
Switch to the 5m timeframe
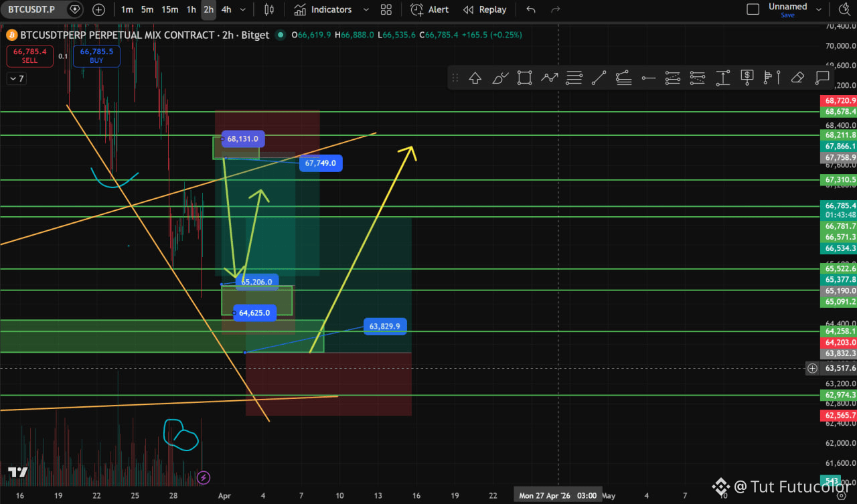click(147, 9)
